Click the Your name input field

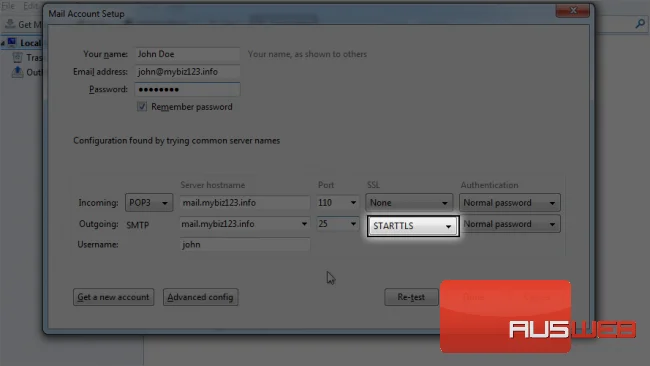(x=187, y=54)
